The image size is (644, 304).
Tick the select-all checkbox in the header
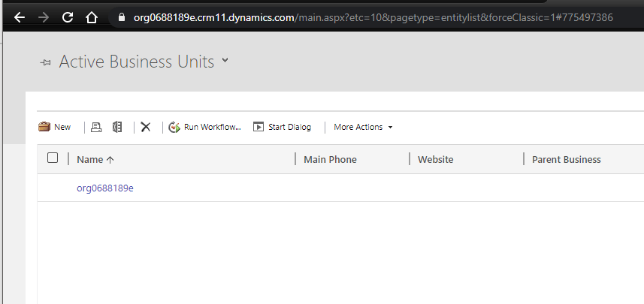pyautogui.click(x=53, y=158)
